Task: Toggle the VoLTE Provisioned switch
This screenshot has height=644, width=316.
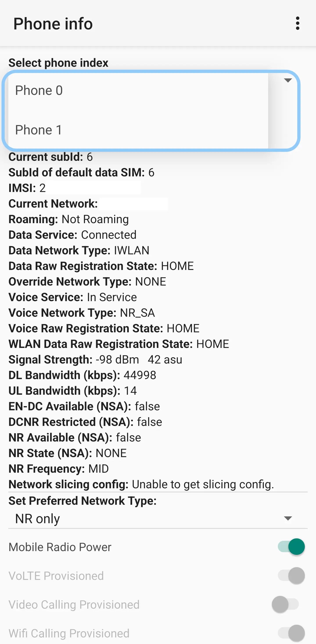Action: 291,575
